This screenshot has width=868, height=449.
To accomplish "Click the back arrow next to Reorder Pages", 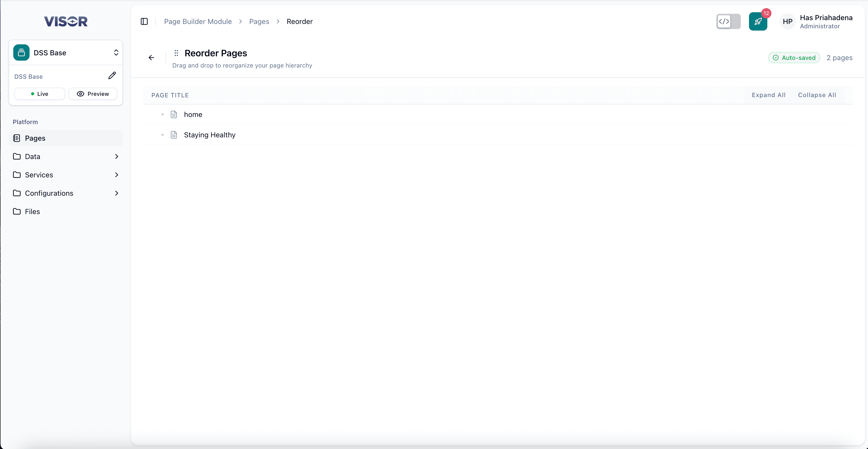I will [x=151, y=57].
